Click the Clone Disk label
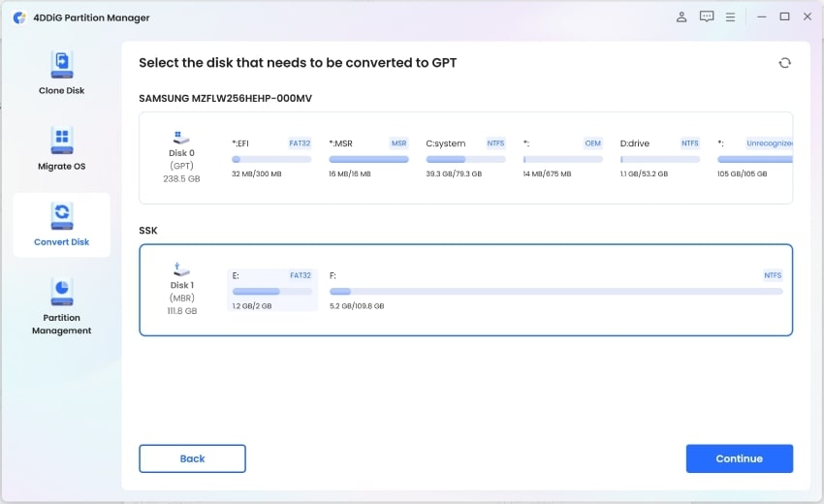This screenshot has height=504, width=824. (x=61, y=90)
